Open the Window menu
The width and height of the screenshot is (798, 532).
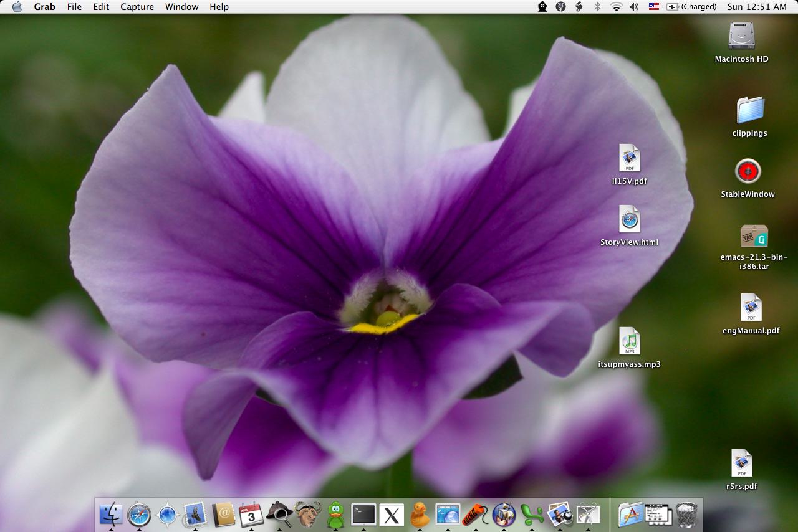point(182,7)
